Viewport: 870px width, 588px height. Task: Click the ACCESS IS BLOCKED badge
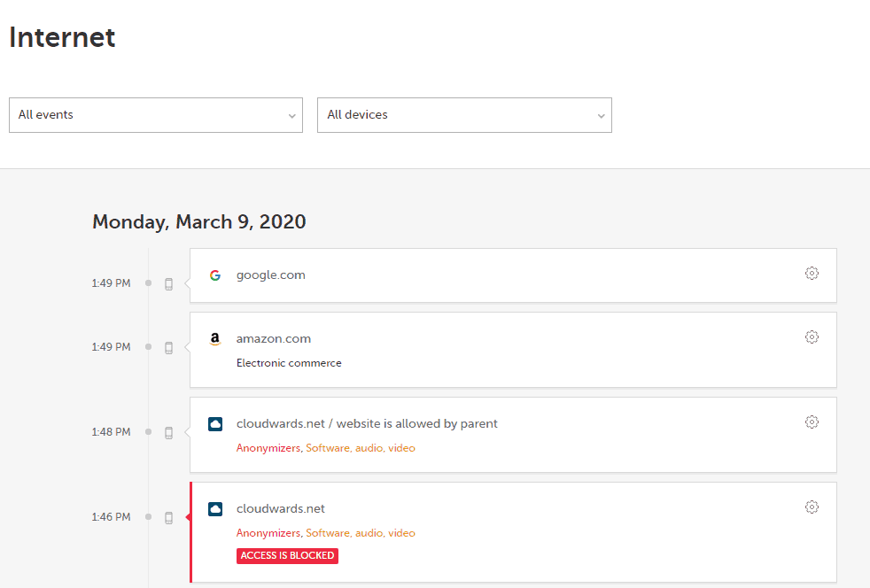point(287,555)
